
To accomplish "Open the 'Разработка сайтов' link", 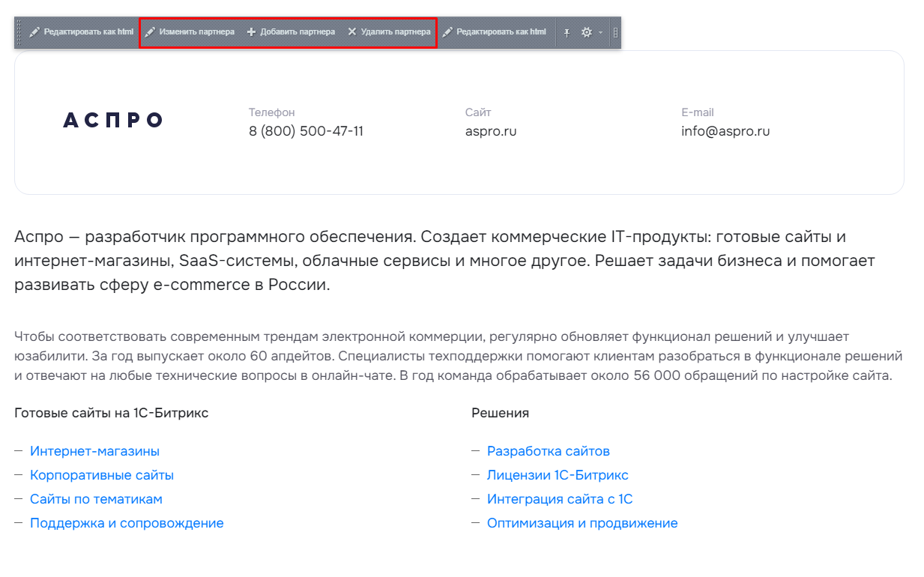I will [549, 451].
